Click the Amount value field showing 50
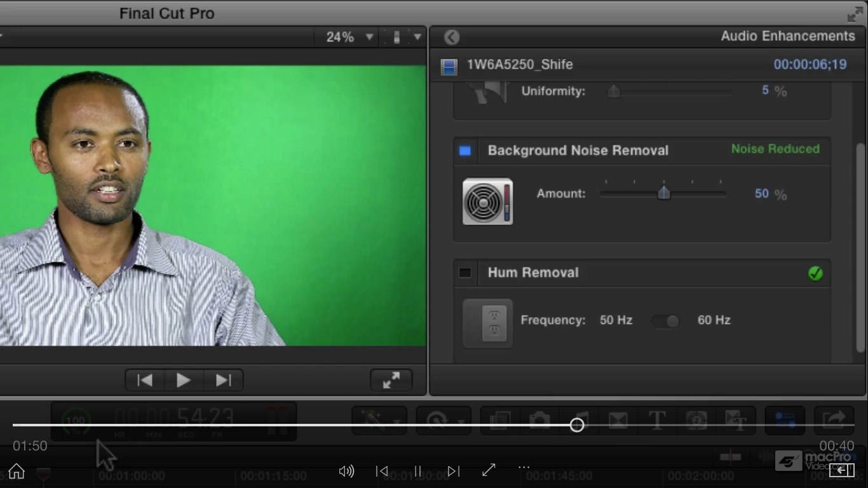 coord(762,194)
